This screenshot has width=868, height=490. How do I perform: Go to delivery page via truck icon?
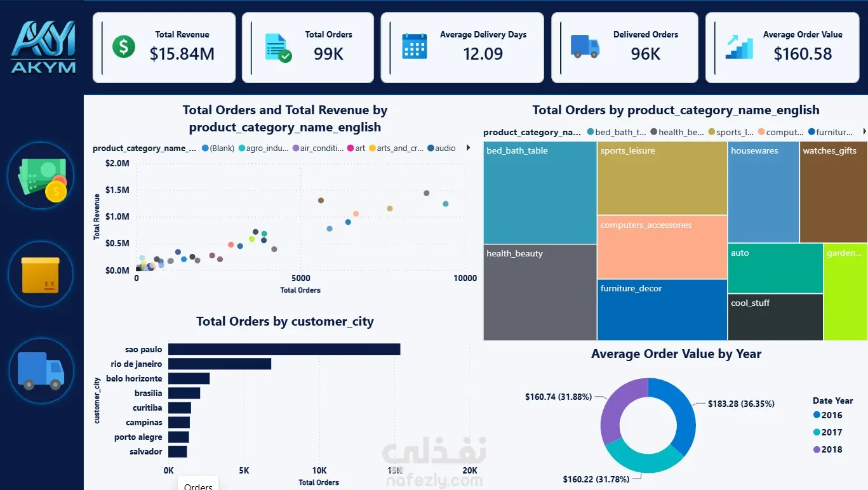click(41, 371)
